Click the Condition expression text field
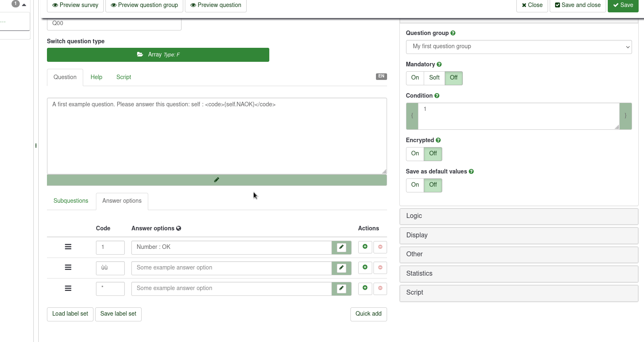This screenshot has height=342, width=644. click(x=518, y=116)
